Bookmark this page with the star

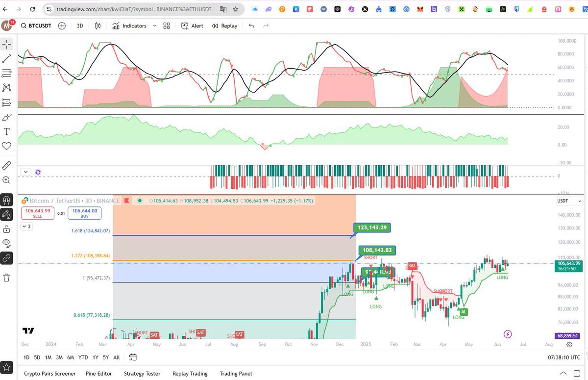236,9
